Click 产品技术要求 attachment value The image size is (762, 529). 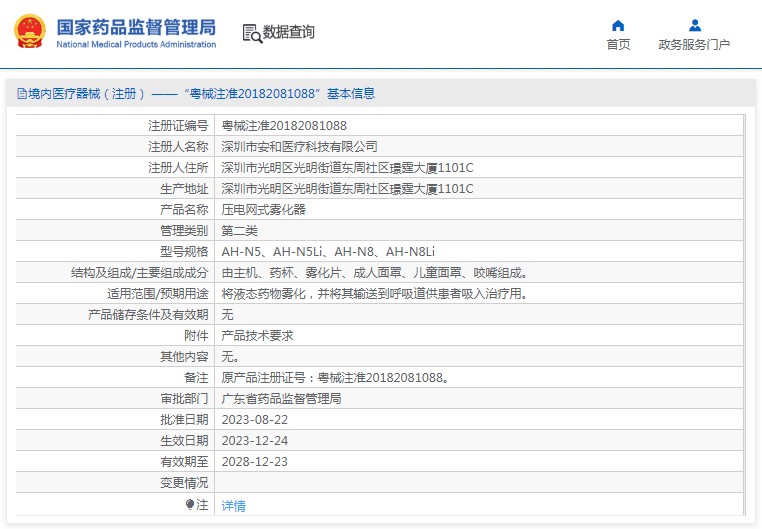tap(258, 336)
